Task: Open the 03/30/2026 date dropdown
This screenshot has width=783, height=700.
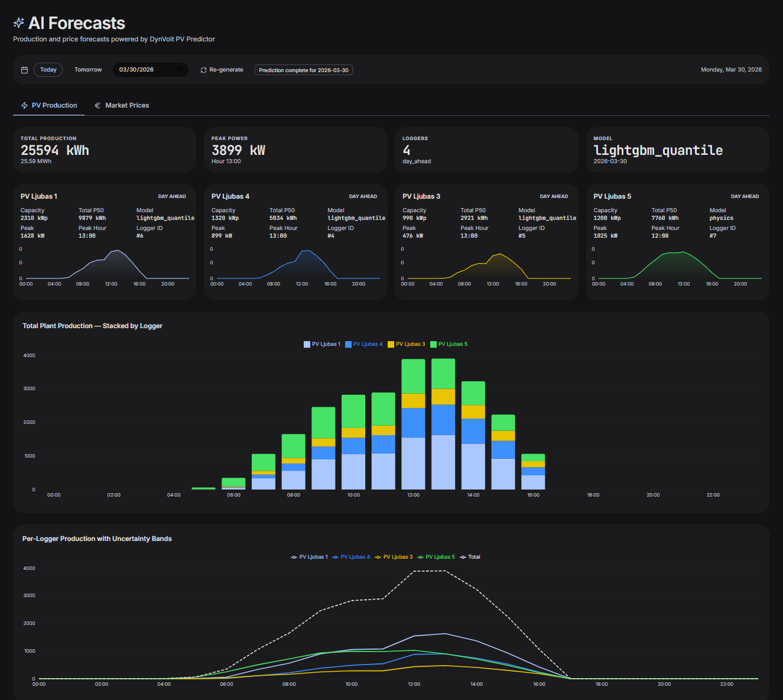Action: pos(151,69)
